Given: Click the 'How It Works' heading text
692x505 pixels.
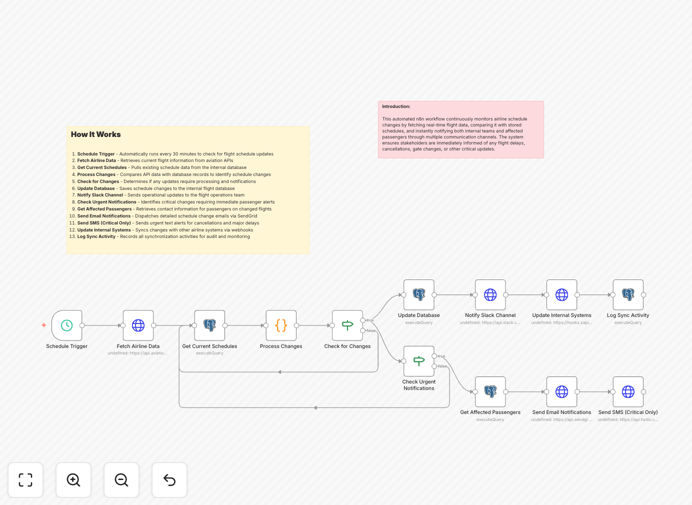Looking at the screenshot, I should click(x=96, y=134).
